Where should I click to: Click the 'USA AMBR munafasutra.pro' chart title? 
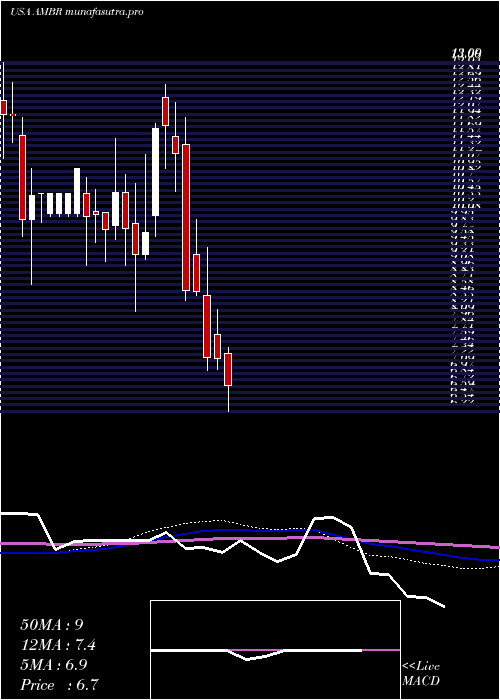(x=76, y=12)
